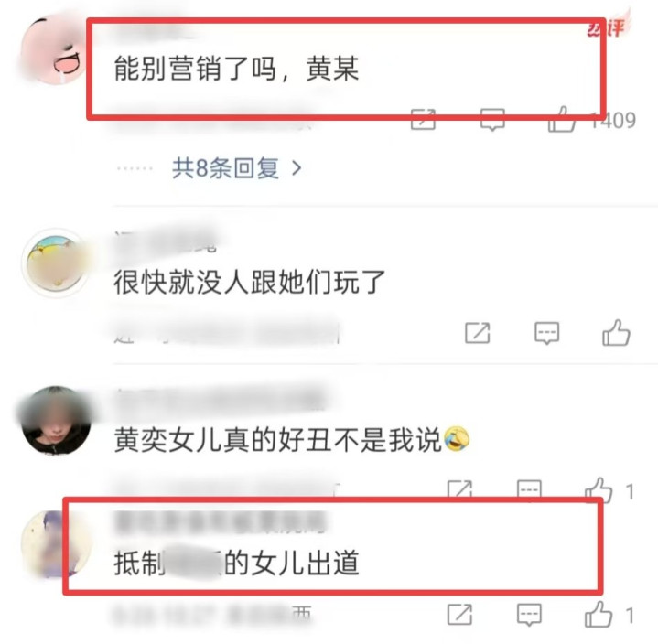Like the comment with 1409 likes

562,120
